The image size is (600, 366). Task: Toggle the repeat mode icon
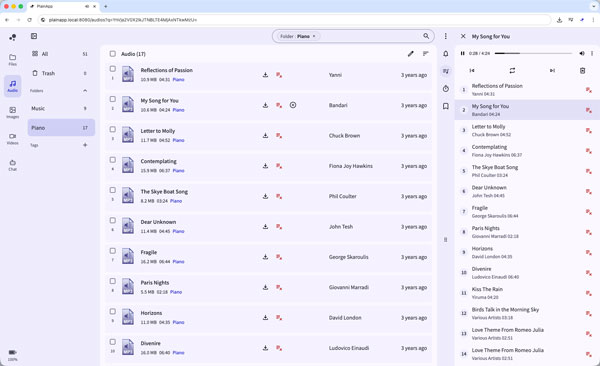pyautogui.click(x=512, y=70)
